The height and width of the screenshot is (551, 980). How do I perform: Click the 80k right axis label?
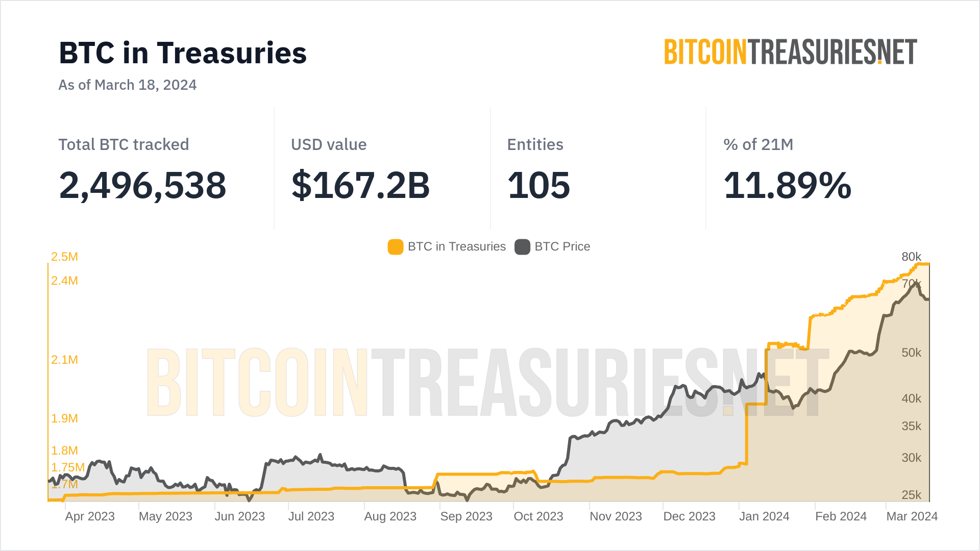pyautogui.click(x=911, y=257)
